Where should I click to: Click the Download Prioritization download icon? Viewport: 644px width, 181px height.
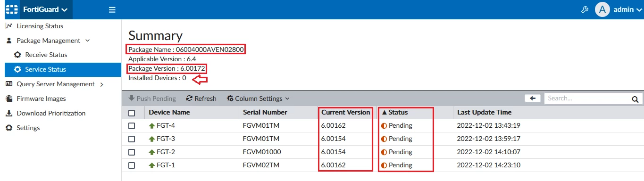(x=8, y=113)
